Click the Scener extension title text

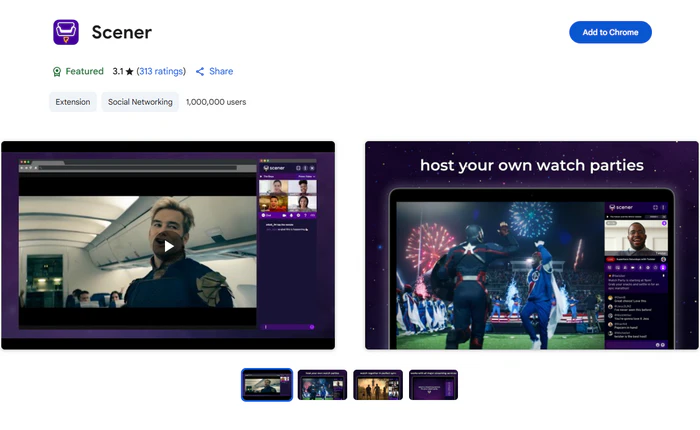[122, 32]
